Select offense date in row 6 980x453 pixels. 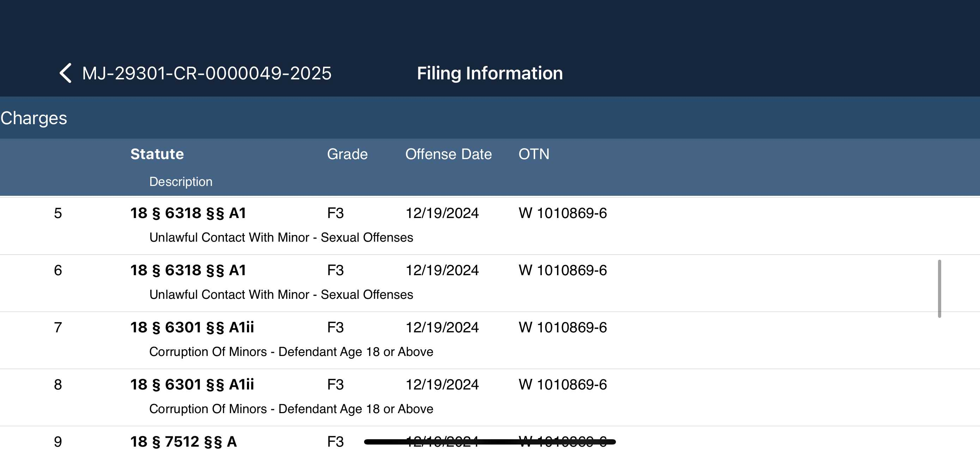click(442, 271)
